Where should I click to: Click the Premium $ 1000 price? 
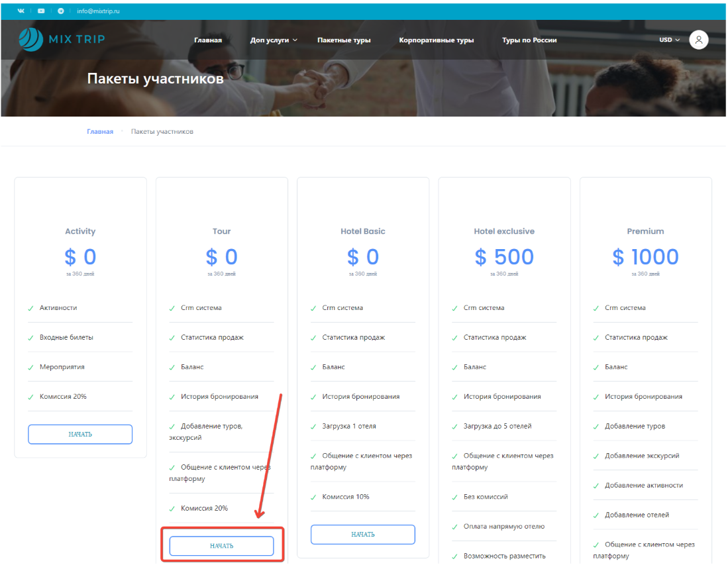tap(645, 257)
